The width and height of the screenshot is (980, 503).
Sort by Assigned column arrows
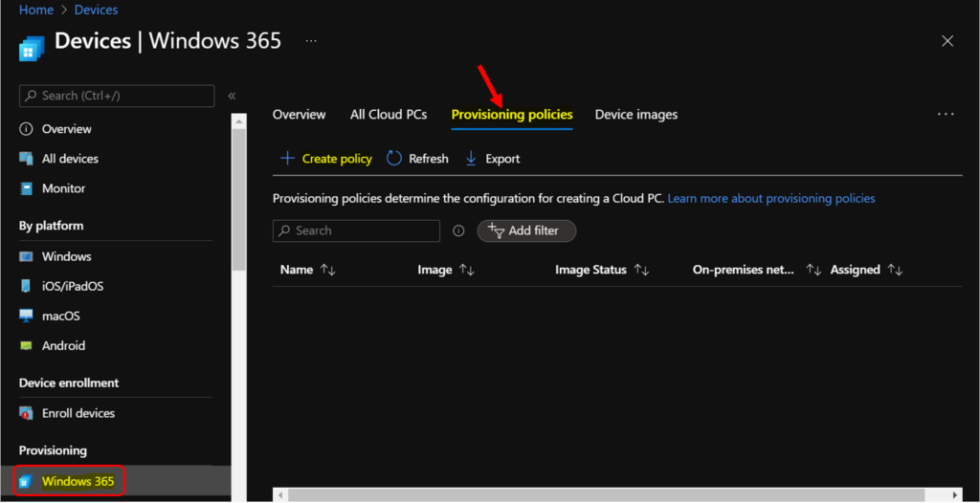(895, 270)
